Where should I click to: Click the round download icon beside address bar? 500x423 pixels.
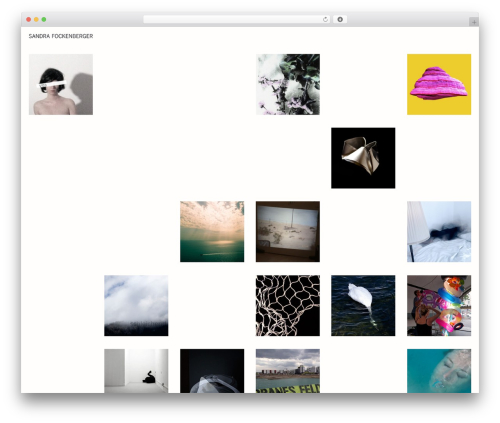pos(340,20)
